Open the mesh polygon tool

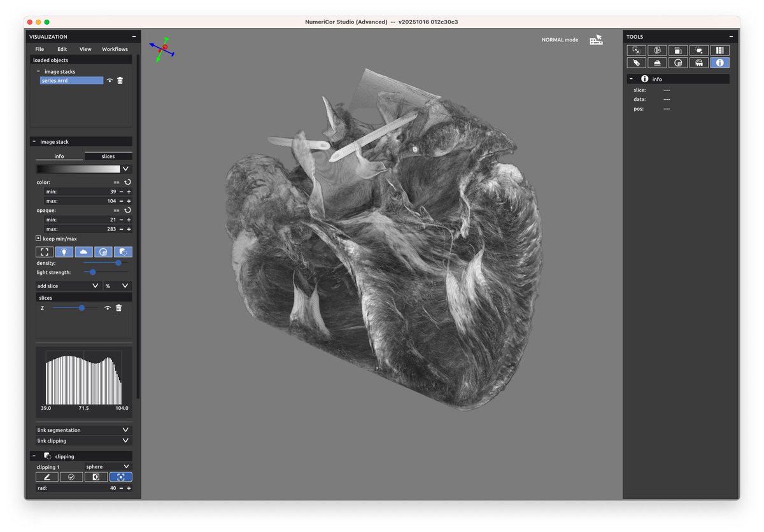coord(657,50)
